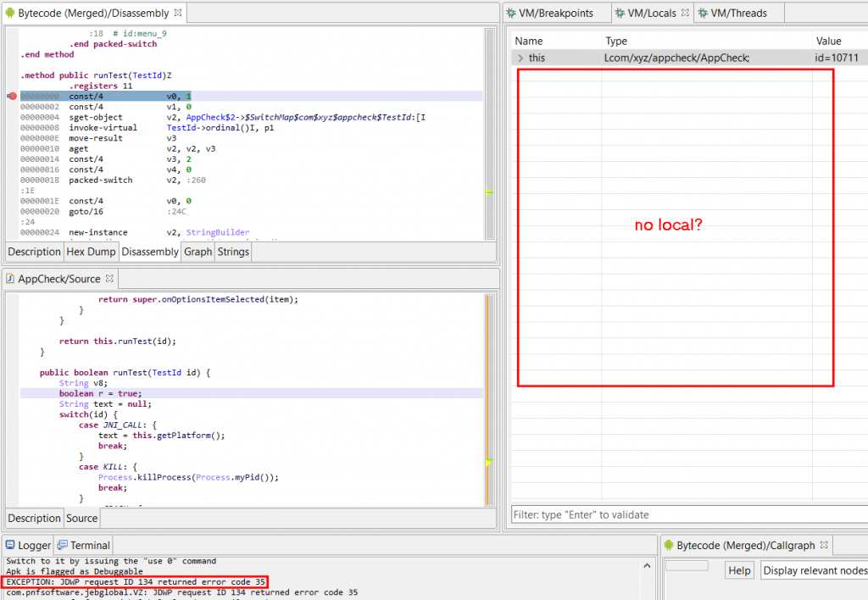868x600 pixels.
Task: Close the AppCheck/Source tab
Action: [109, 279]
